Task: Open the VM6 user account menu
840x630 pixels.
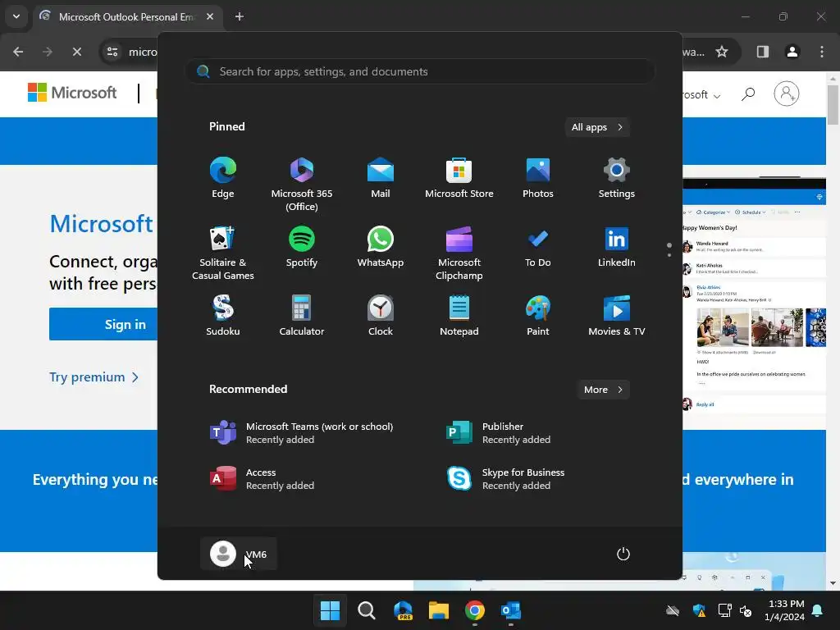Action: pyautogui.click(x=239, y=554)
